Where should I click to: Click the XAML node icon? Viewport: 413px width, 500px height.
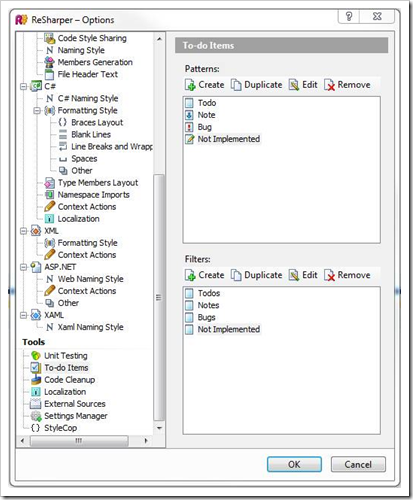point(36,315)
